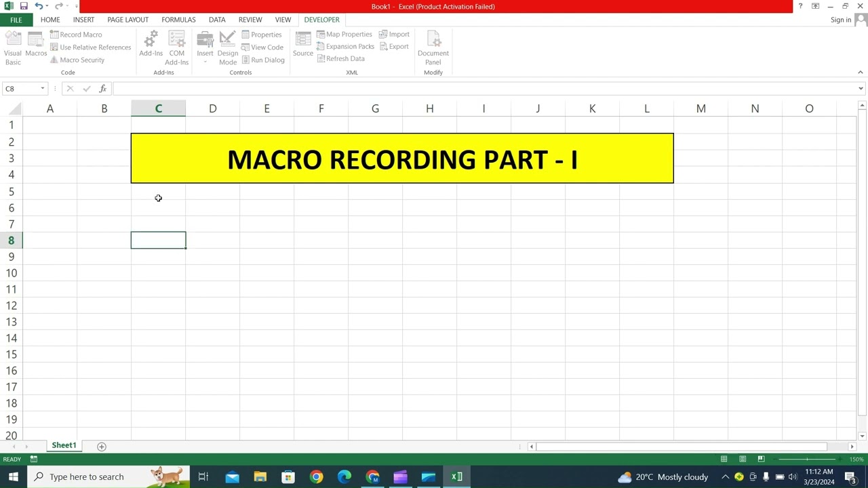868x488 pixels.
Task: Click the MACRO RECORDING PART - I banner
Action: [402, 159]
